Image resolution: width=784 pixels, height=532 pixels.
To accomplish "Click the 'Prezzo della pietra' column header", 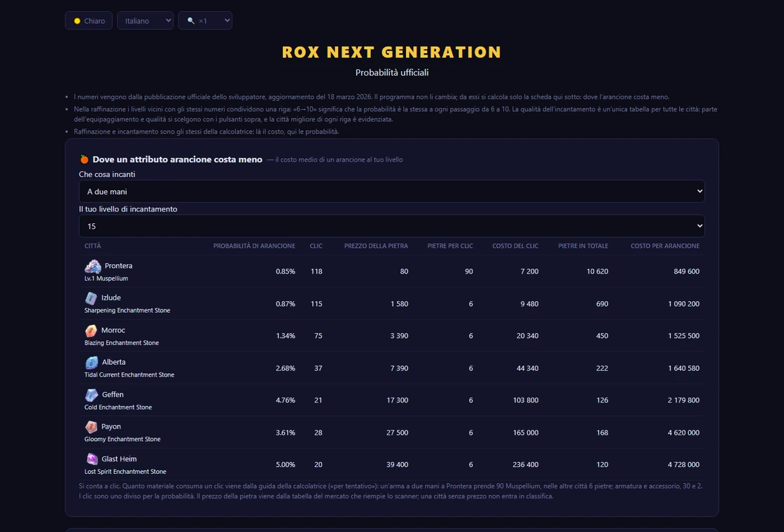I will coord(376,246).
